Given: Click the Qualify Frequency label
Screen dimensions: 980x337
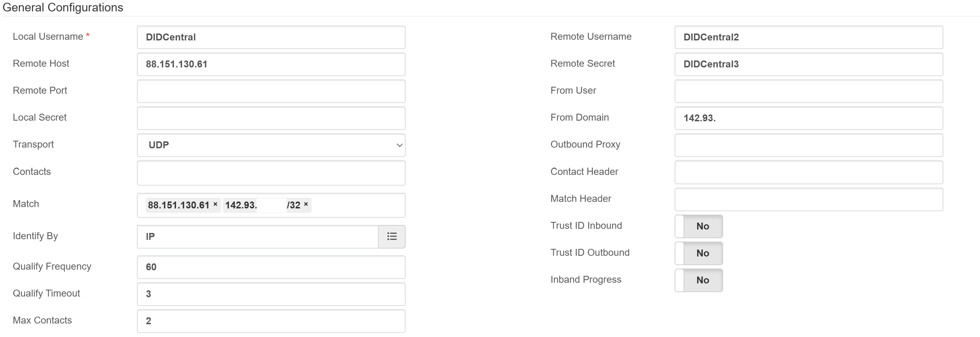Looking at the screenshot, I should [x=52, y=266].
